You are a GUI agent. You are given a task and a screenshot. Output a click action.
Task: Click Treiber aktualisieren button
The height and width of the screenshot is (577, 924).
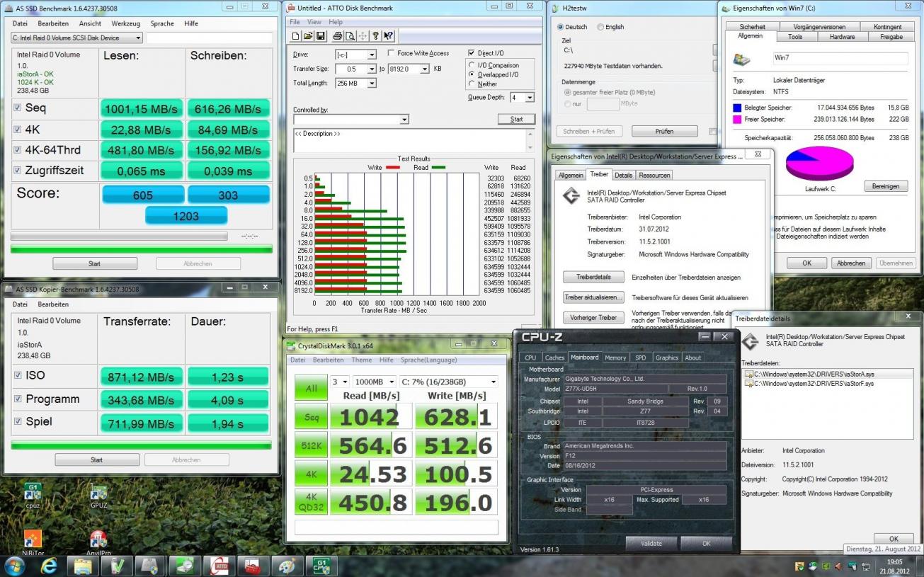[593, 297]
